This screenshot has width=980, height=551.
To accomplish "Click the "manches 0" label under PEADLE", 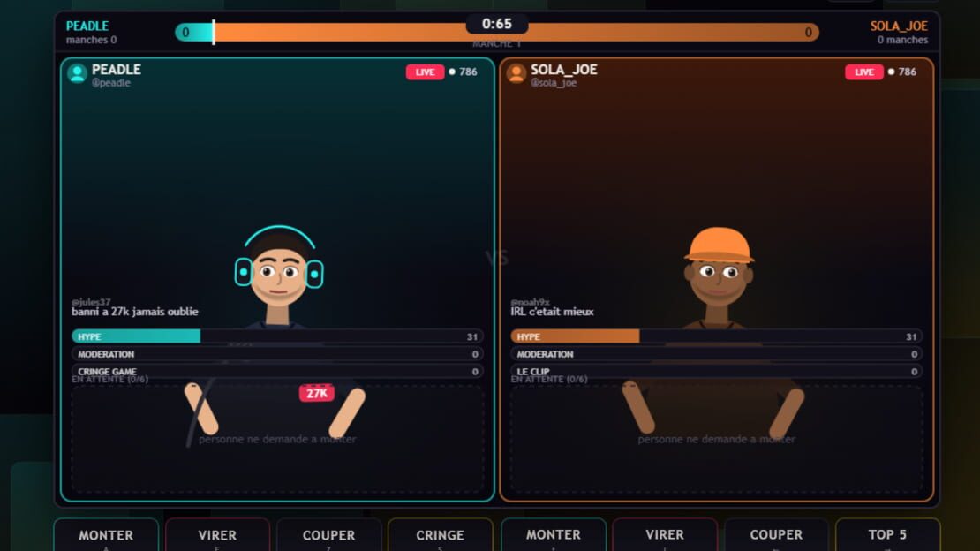I will tap(91, 40).
